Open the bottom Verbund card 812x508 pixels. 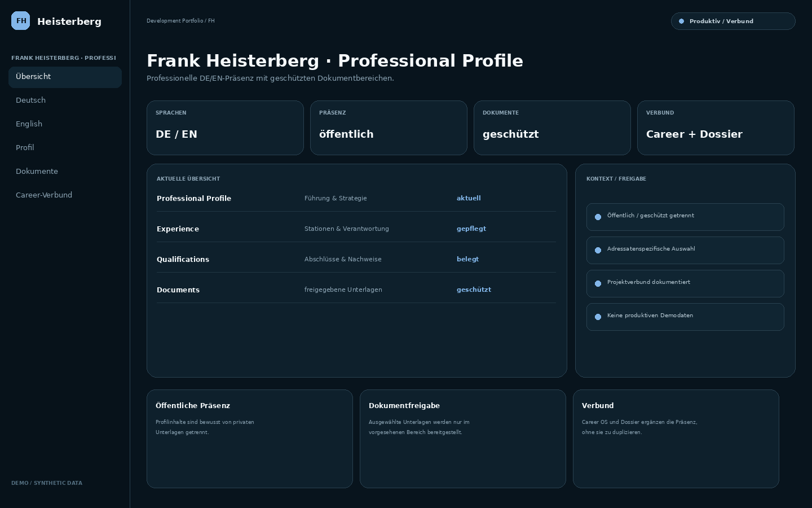click(x=676, y=439)
